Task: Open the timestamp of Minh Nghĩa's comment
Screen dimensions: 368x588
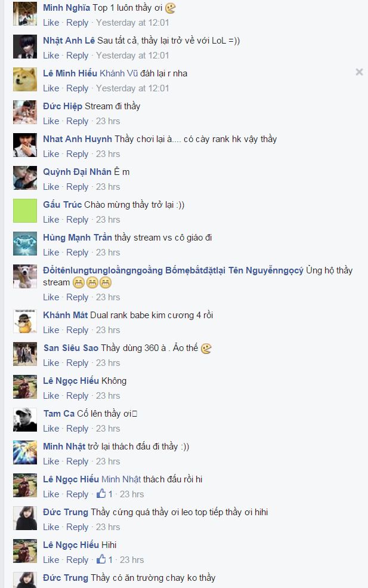Action: pyautogui.click(x=132, y=23)
